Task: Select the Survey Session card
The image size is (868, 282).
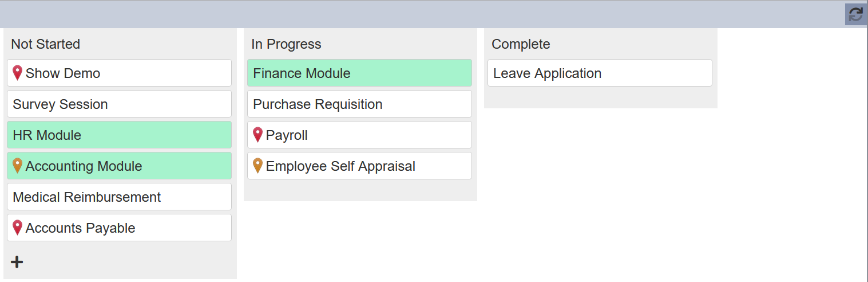Action: (x=119, y=104)
